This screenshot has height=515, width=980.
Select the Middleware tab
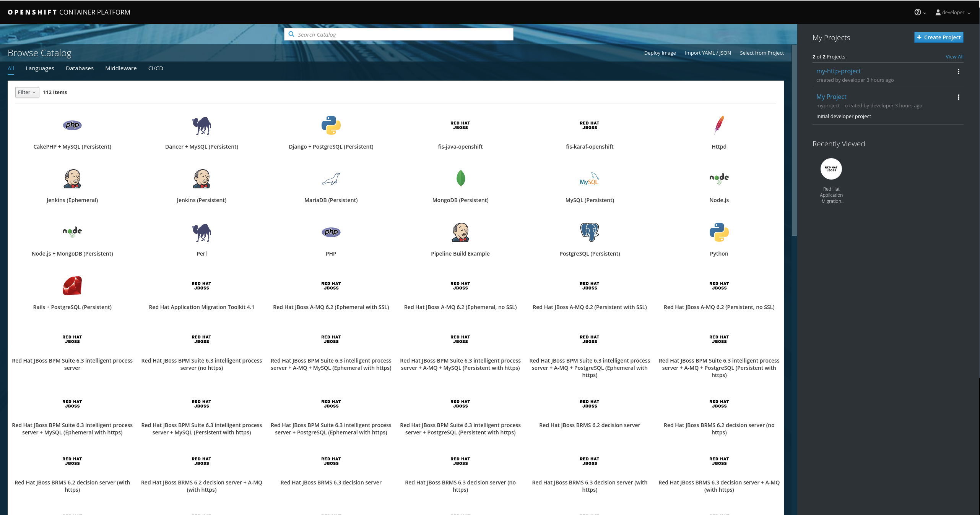tap(120, 68)
